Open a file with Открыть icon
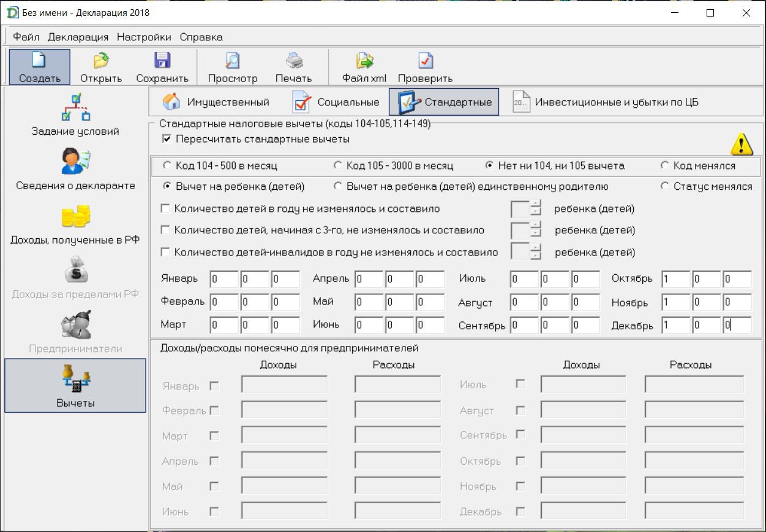The image size is (766, 532). tap(101, 67)
